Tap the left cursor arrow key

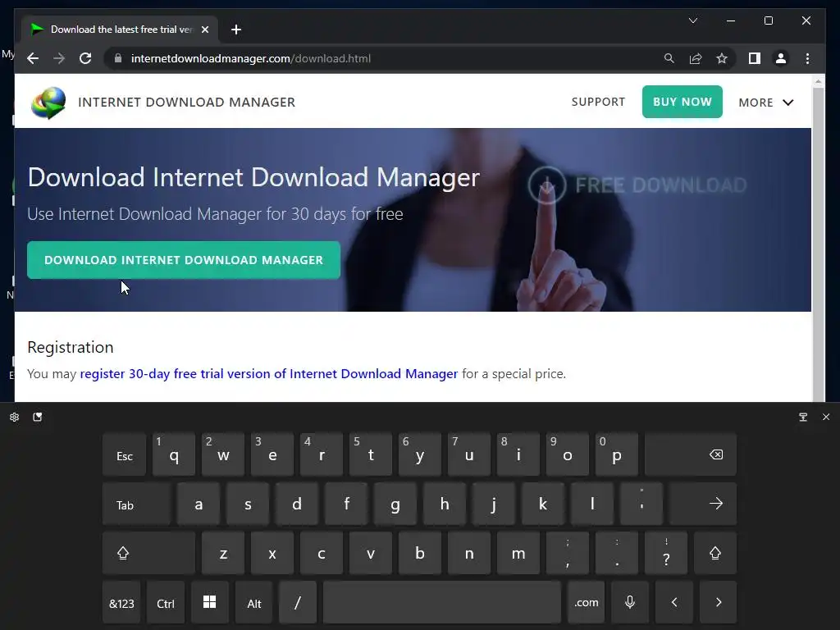(x=674, y=603)
